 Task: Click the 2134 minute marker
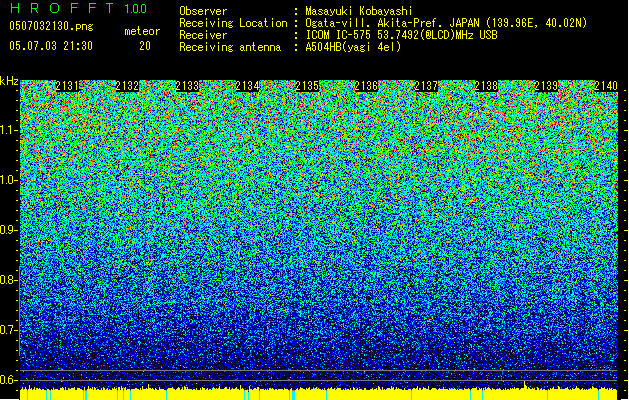247,86
